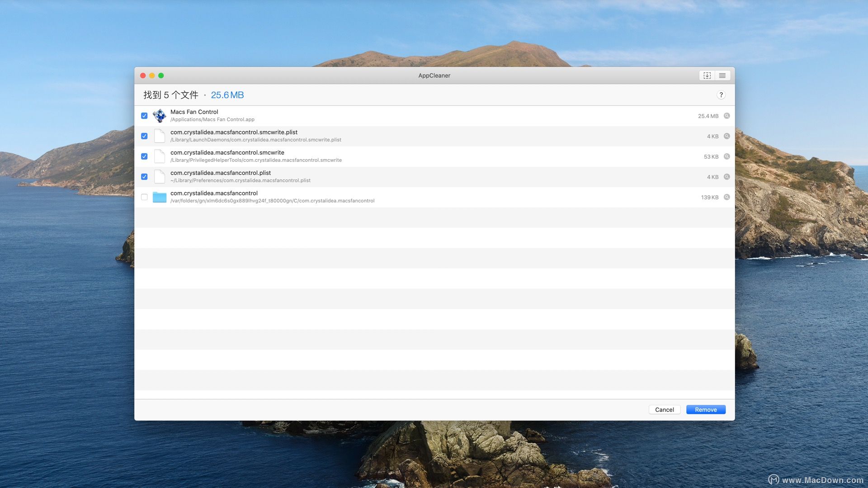The image size is (868, 488).
Task: Click magnifier for Preferences macsfancontrol.plist row
Action: click(727, 177)
